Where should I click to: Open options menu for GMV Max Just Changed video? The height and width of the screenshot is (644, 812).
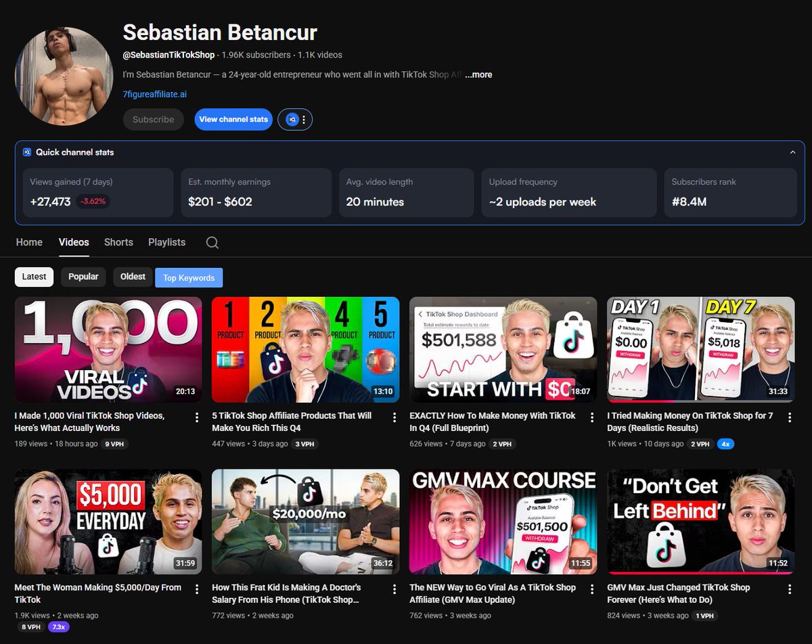click(x=790, y=589)
